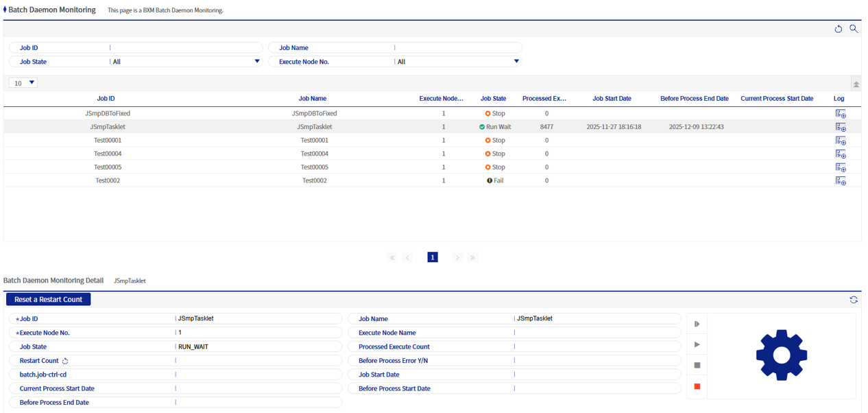
Task: Open the Job State dropdown
Action: tap(185, 62)
